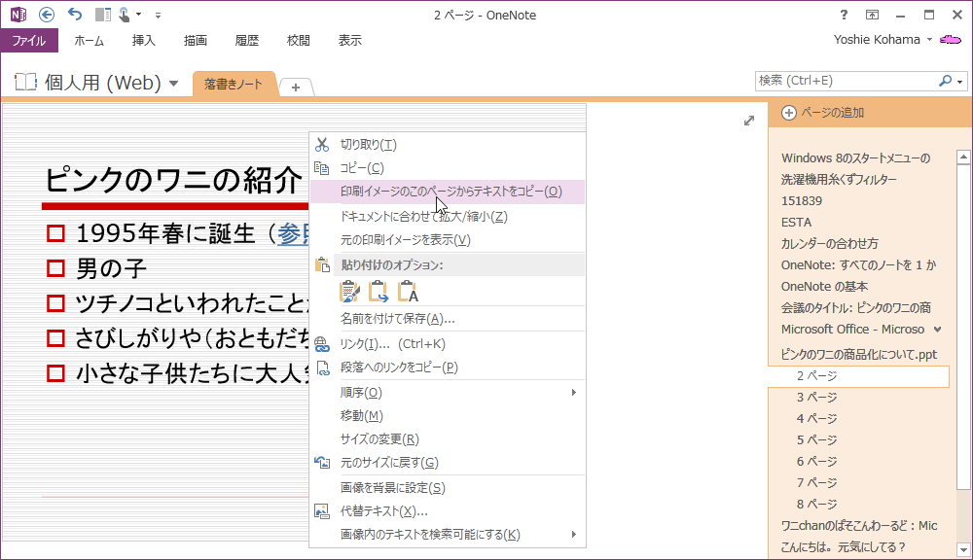Switch to the 履歴 ribbon tab
973x560 pixels.
[246, 40]
